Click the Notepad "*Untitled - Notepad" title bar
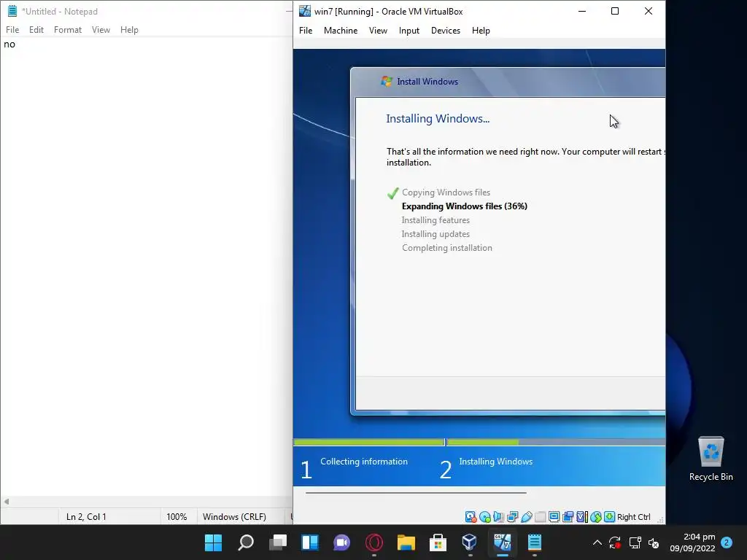 click(x=60, y=12)
